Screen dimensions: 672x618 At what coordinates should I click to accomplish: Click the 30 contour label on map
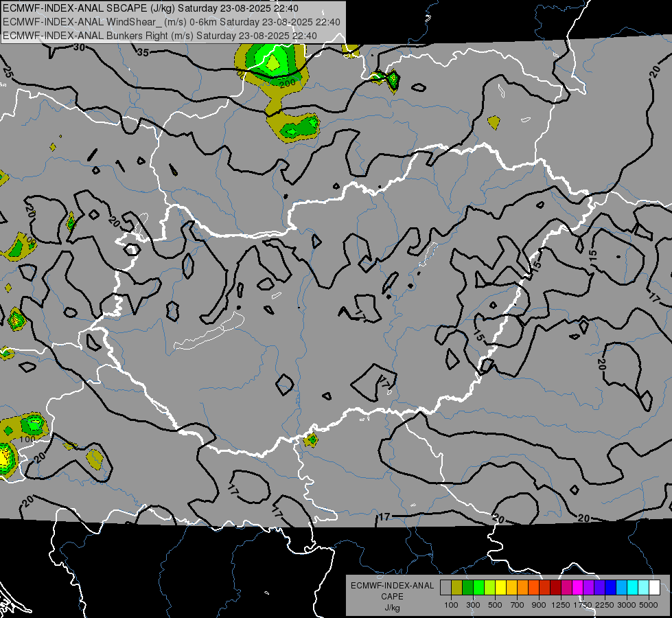point(79,47)
